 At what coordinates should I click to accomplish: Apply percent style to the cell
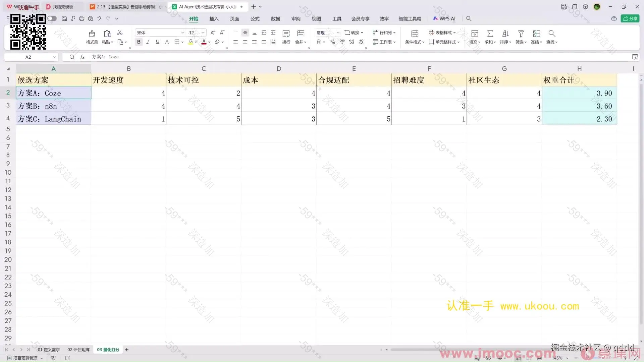click(x=332, y=42)
